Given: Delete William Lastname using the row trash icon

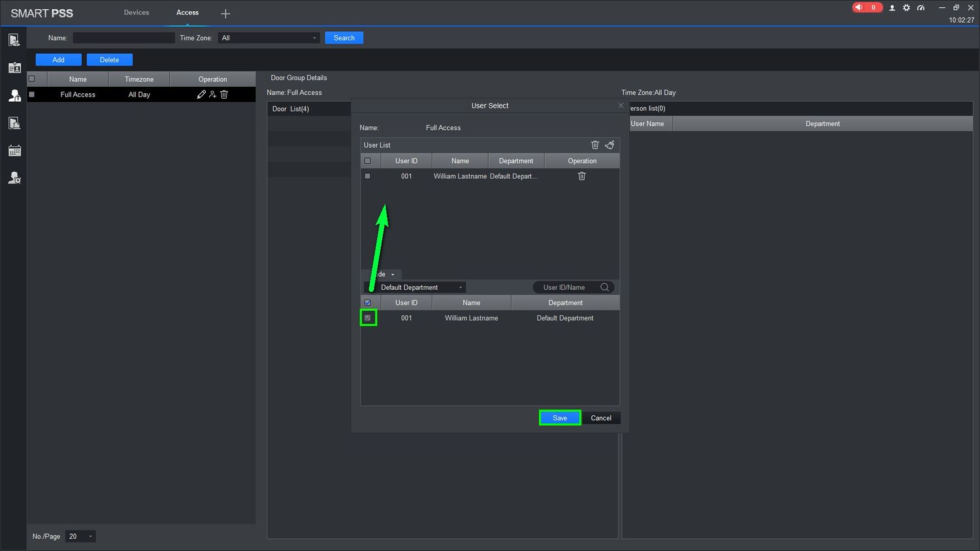Looking at the screenshot, I should [x=581, y=176].
